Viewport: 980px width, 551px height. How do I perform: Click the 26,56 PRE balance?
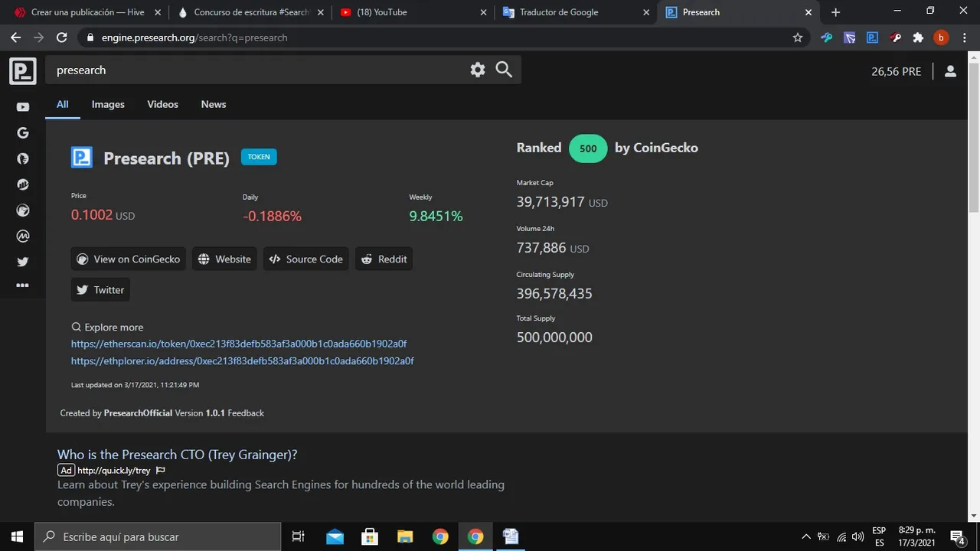click(x=897, y=71)
